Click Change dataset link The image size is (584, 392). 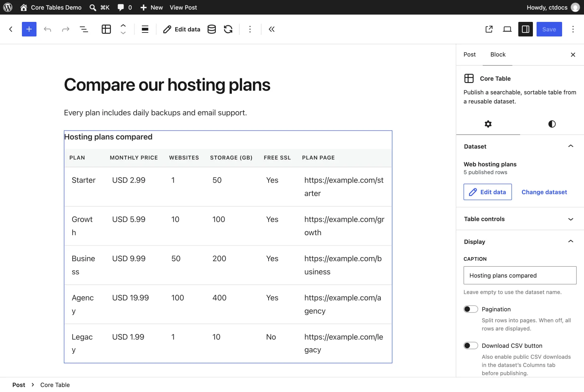click(x=544, y=192)
